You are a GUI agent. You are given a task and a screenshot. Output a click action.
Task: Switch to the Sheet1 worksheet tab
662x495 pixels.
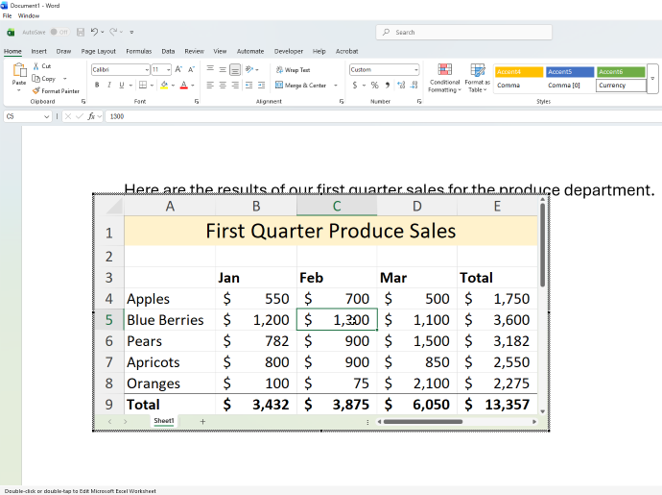[x=164, y=421]
